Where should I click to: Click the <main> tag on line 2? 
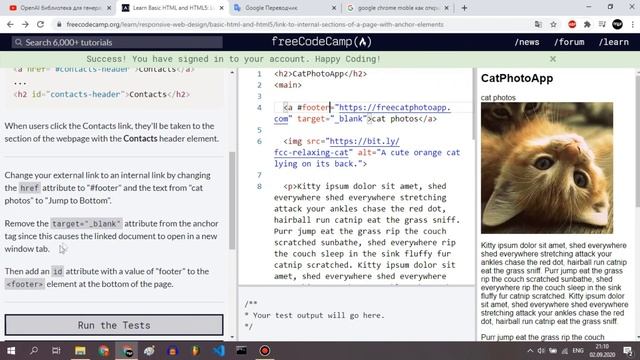pos(288,85)
